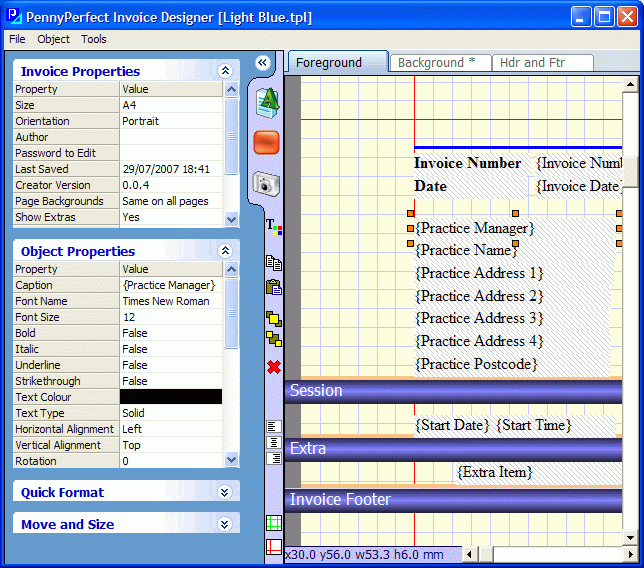The image size is (644, 568).
Task: Select the {Start Date} field
Action: 452,425
